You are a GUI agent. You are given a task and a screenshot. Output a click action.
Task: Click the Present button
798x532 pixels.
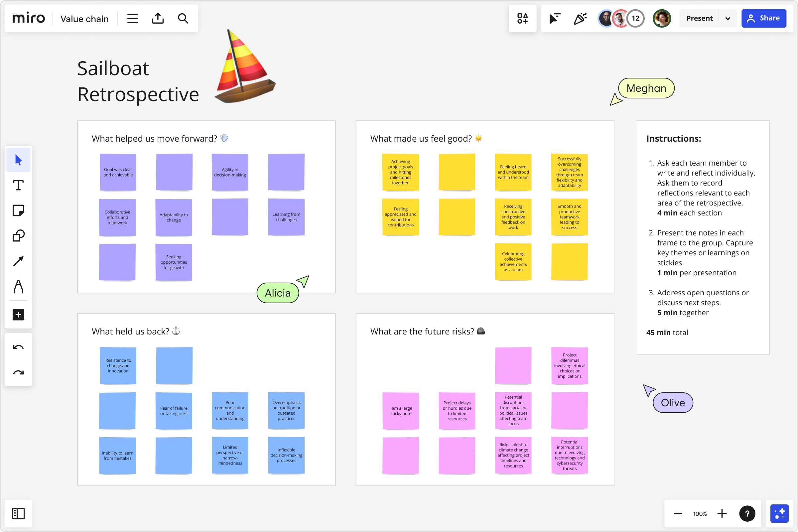[699, 18]
